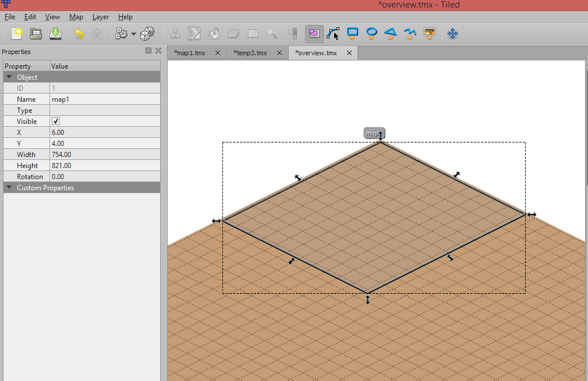Close the overview.tmx tab

point(349,53)
